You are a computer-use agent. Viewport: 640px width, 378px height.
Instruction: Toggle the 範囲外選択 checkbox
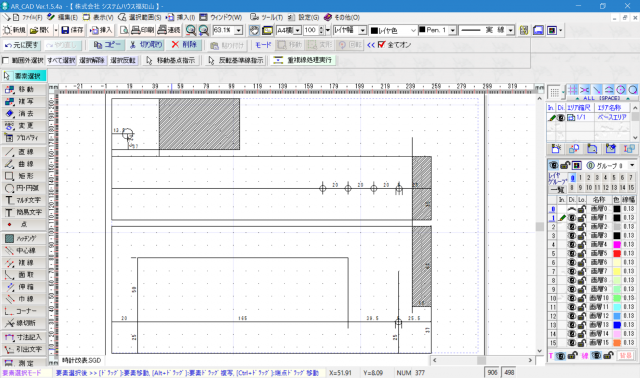pos(5,60)
